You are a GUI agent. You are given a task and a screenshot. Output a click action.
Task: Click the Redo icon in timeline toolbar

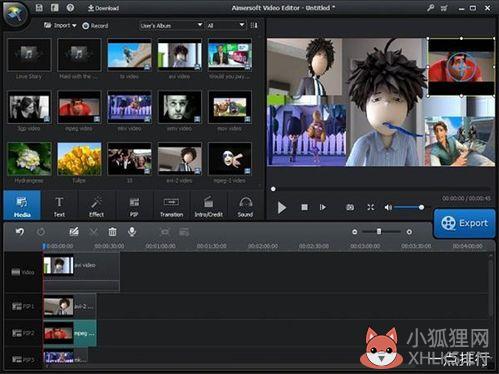[41, 232]
